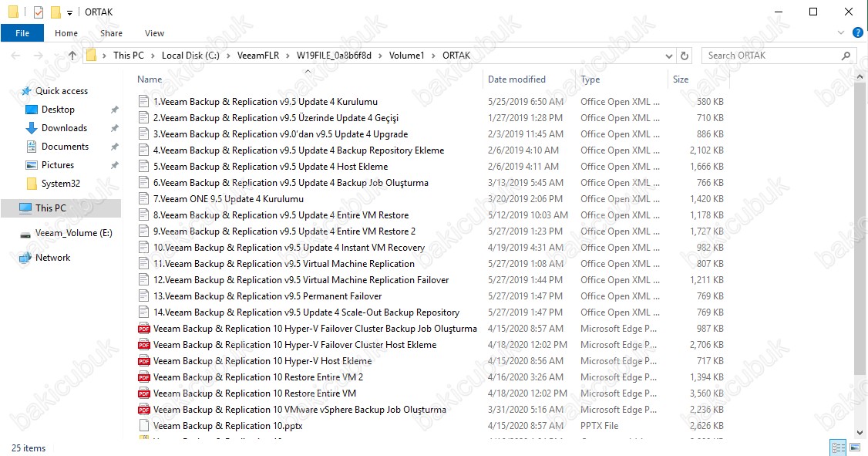Click the vertical scrollbar down arrow

[860, 433]
